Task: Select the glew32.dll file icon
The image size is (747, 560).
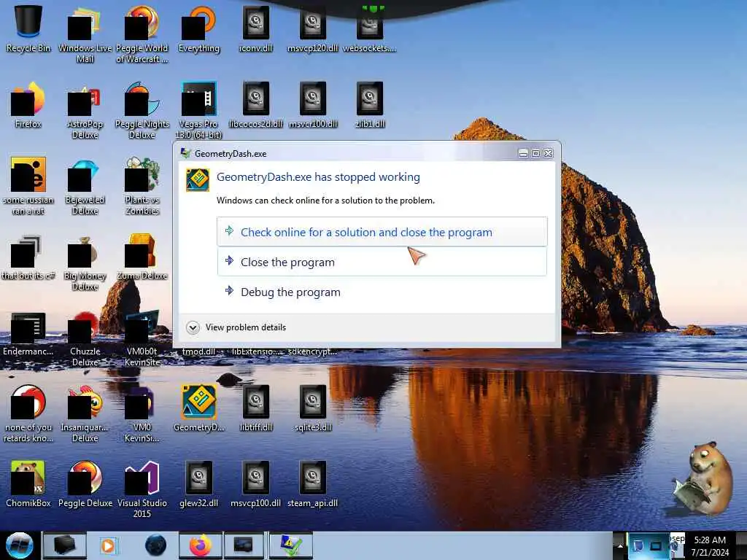Action: point(198,484)
